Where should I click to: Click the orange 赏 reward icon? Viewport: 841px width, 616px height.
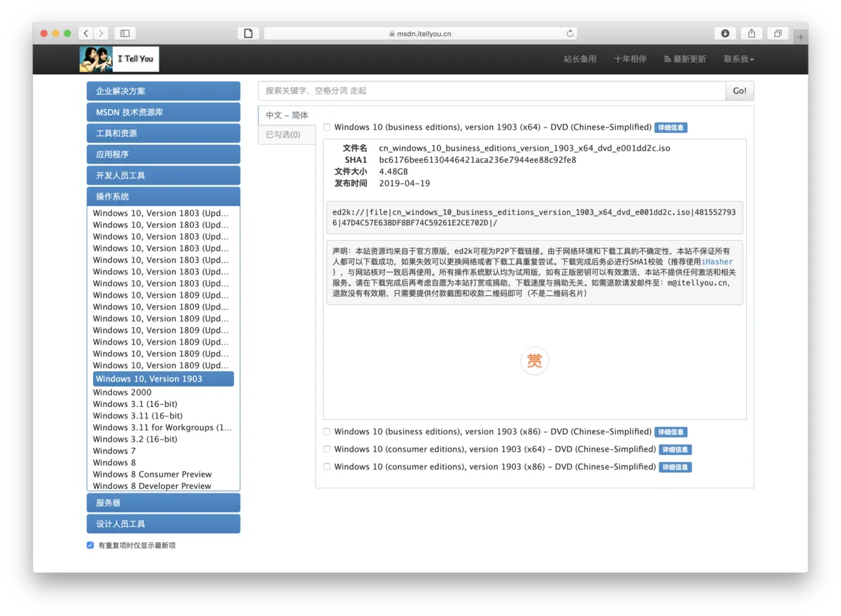534,361
